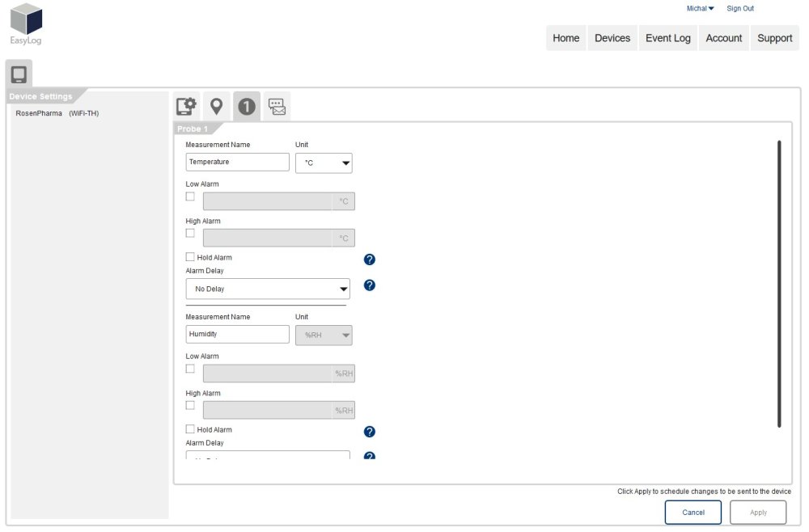
Task: Click help icon beside Temperature Alarm Delay dropdown
Action: tap(370, 285)
